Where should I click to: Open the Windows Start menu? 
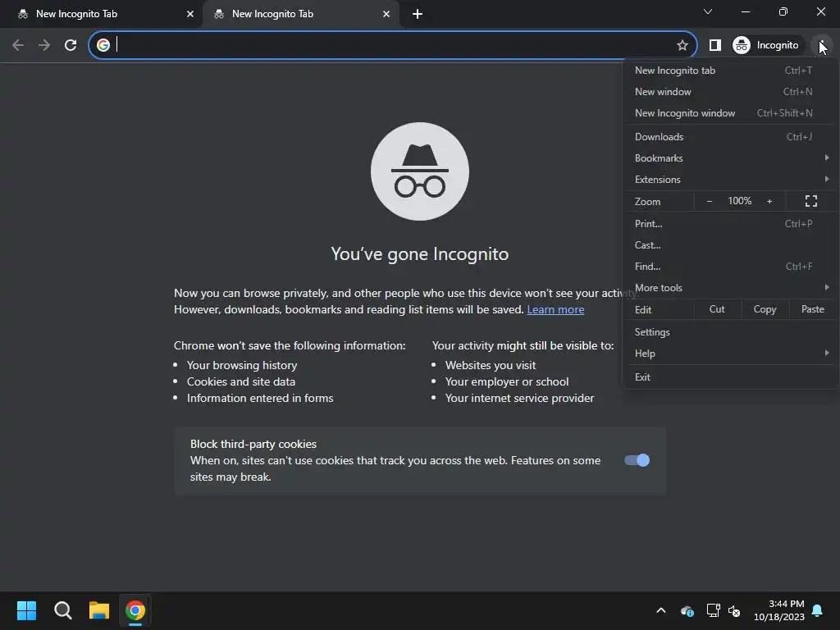point(26,610)
